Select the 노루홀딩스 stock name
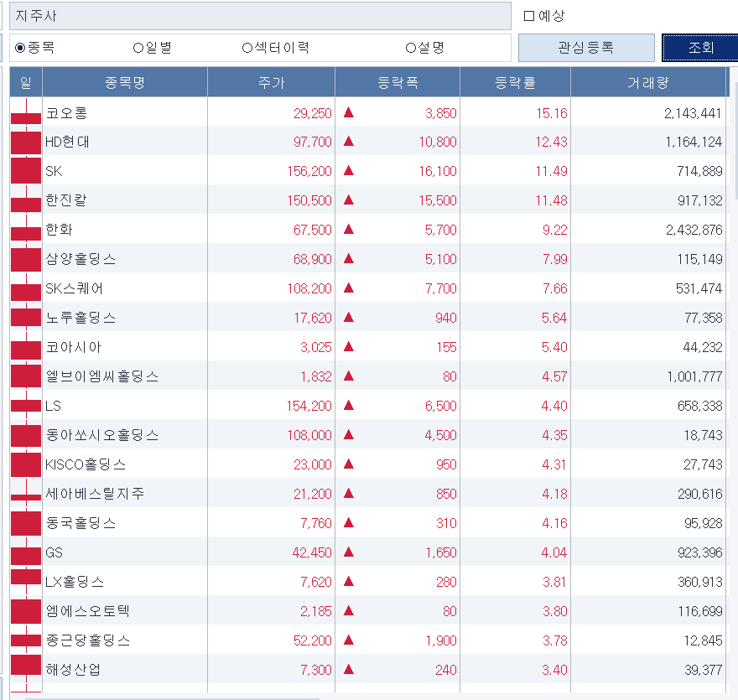This screenshot has height=700, width=738. coord(81,318)
